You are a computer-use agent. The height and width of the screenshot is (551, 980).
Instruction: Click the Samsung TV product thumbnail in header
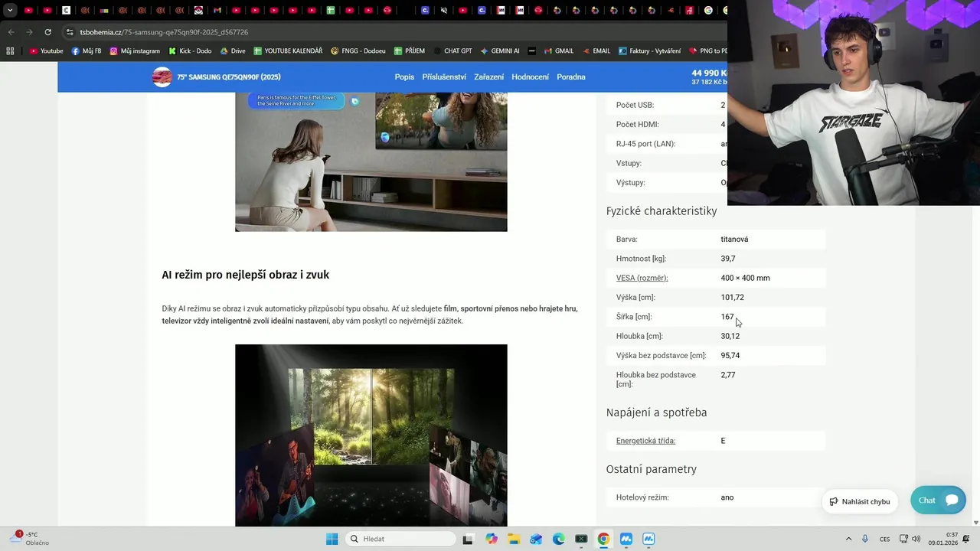(x=162, y=77)
